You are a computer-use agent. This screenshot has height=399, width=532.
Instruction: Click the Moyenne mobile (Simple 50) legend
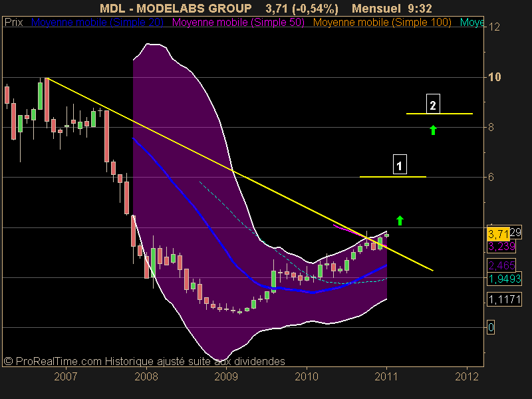238,23
